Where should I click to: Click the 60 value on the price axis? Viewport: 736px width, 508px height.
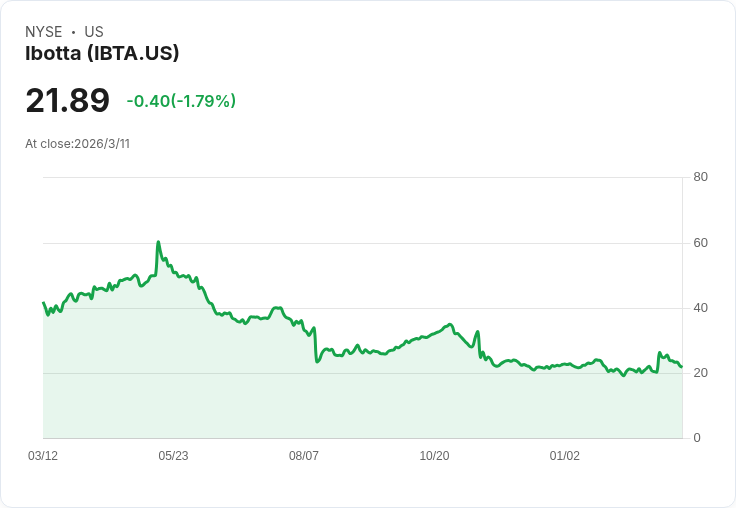click(x=701, y=243)
